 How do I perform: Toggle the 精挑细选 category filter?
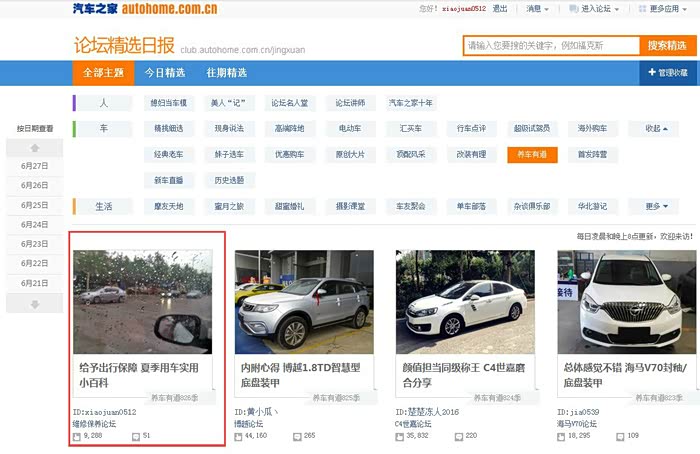[x=169, y=129]
